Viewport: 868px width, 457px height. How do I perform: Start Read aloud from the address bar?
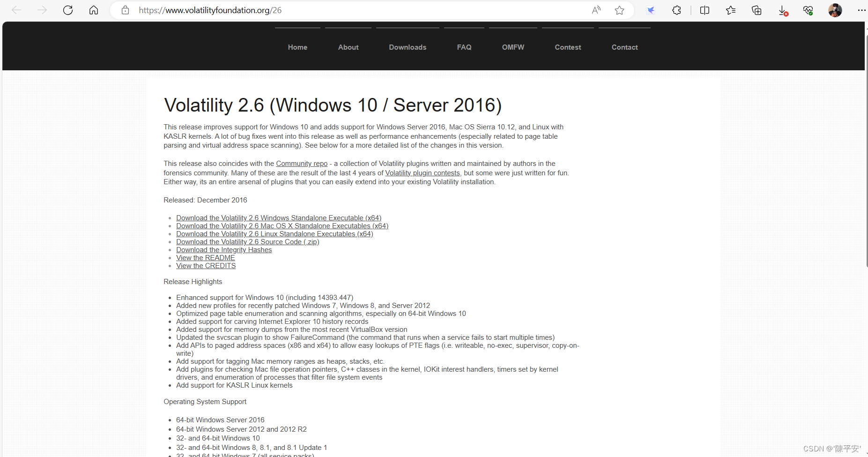(x=596, y=10)
